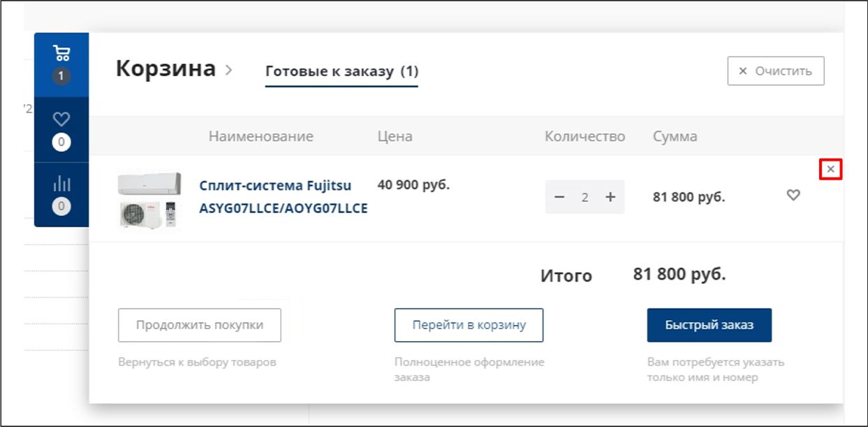Viewport: 868px width, 427px height.
Task: Remove the Fujitsu item with the X icon
Action: pos(830,169)
